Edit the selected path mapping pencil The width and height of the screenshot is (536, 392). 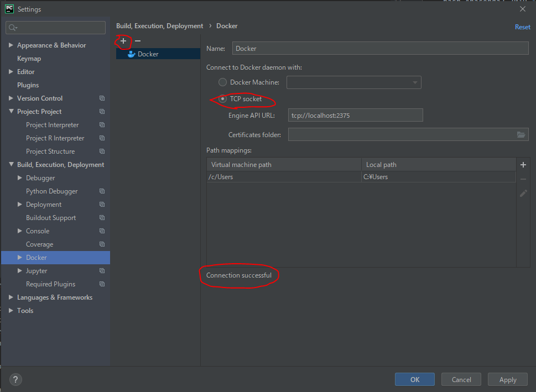click(523, 194)
